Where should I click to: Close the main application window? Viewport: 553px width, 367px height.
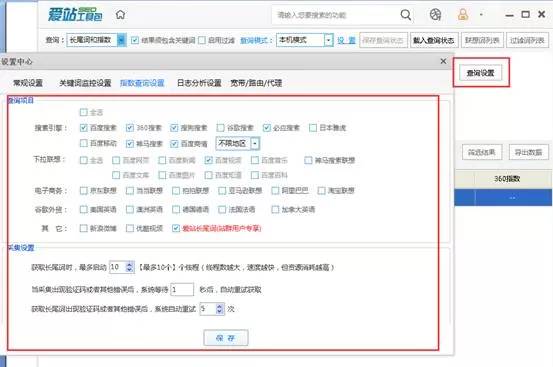tap(542, 14)
